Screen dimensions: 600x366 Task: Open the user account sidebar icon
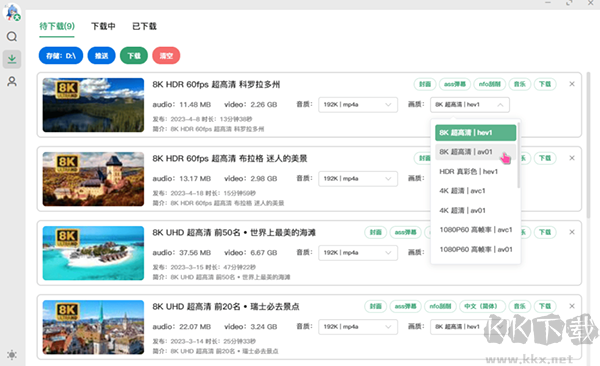coord(12,81)
